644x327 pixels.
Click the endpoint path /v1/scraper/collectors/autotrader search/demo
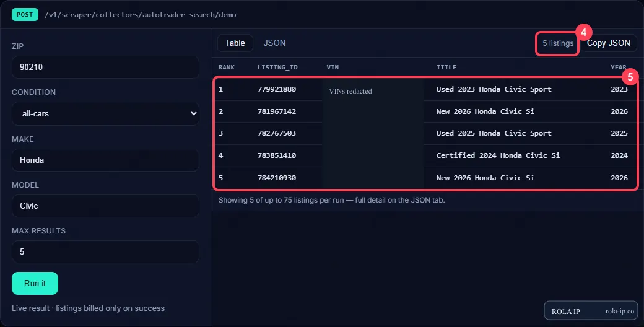pos(141,15)
